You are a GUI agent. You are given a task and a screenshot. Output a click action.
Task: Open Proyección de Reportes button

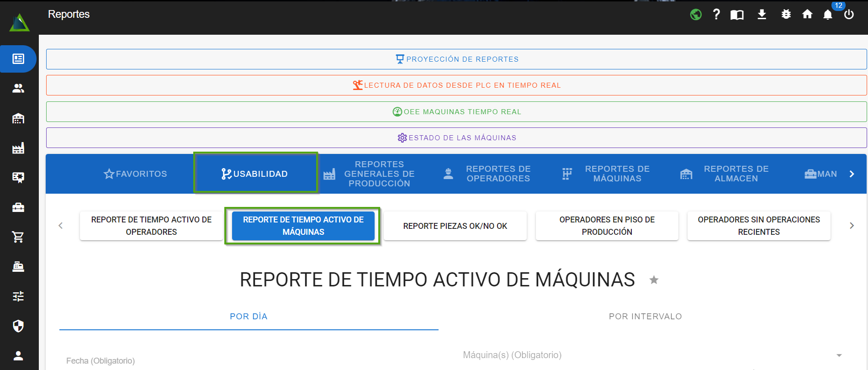456,59
